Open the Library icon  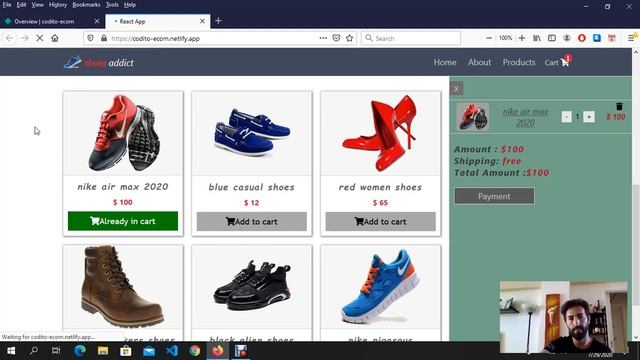537,38
